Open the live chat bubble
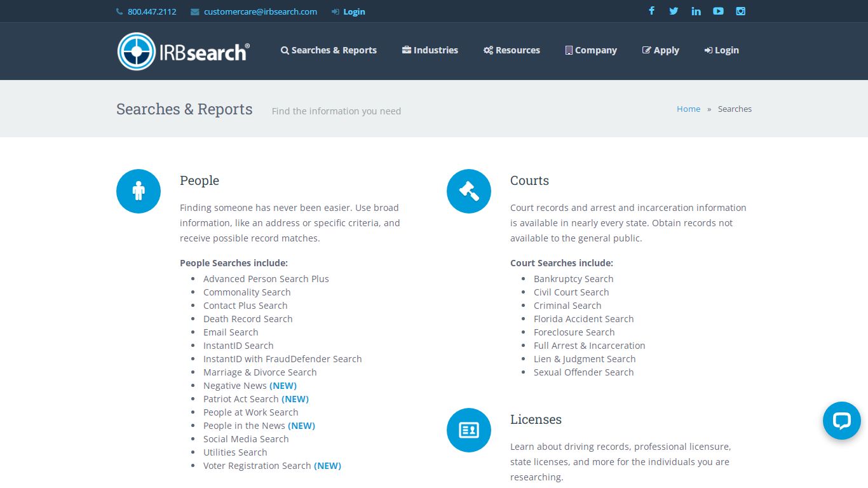 coord(842,421)
